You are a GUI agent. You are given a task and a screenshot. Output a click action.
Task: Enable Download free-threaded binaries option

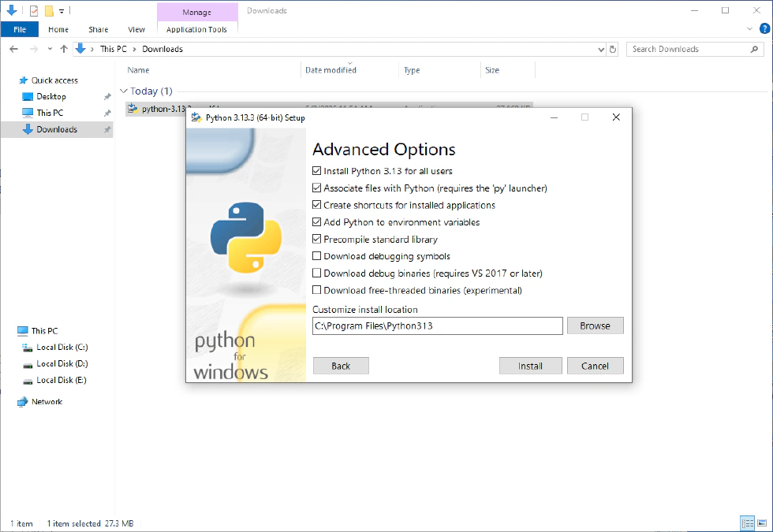click(317, 290)
